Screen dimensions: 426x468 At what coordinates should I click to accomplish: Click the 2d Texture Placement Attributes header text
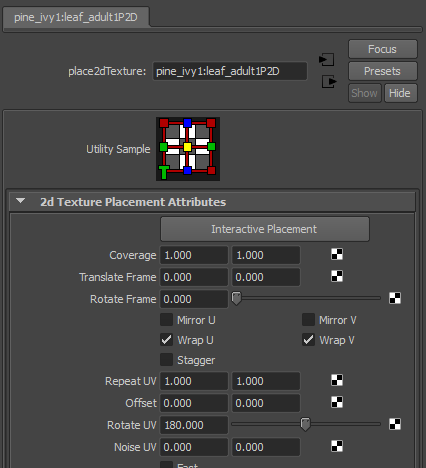click(133, 202)
